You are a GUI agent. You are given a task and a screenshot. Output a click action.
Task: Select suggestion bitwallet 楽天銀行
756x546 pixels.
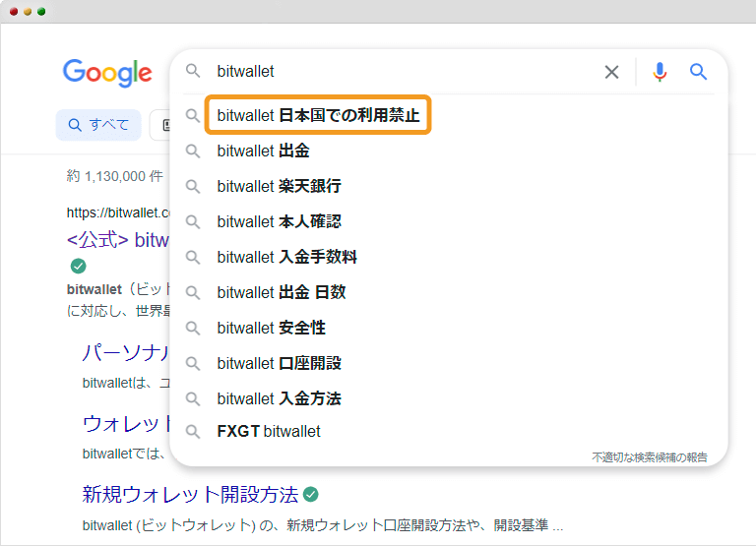pos(280,186)
